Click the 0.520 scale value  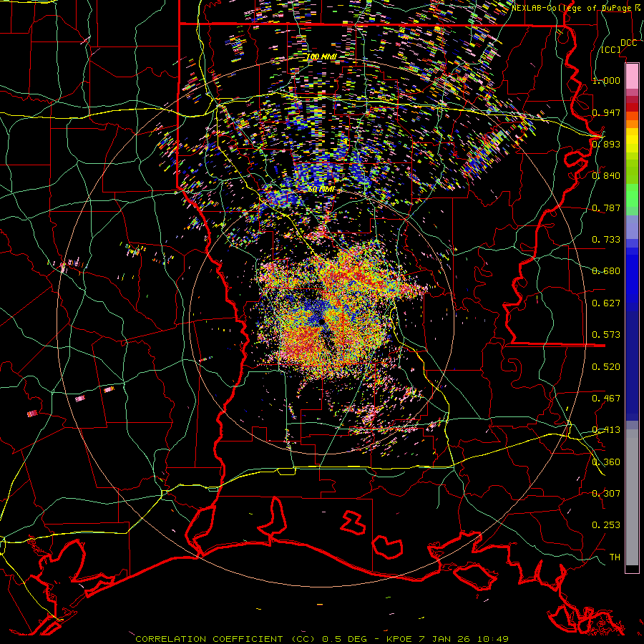(606, 367)
